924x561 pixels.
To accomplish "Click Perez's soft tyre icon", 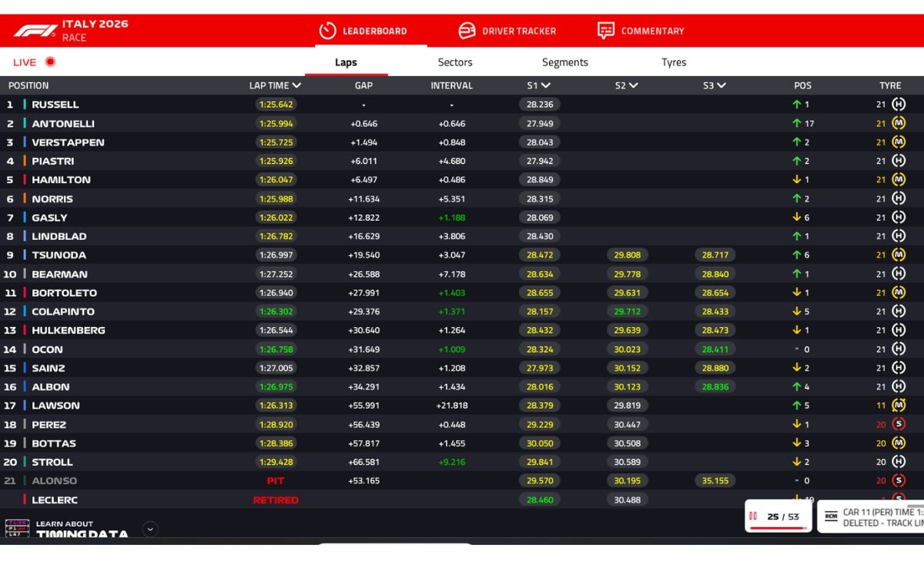I will click(899, 424).
